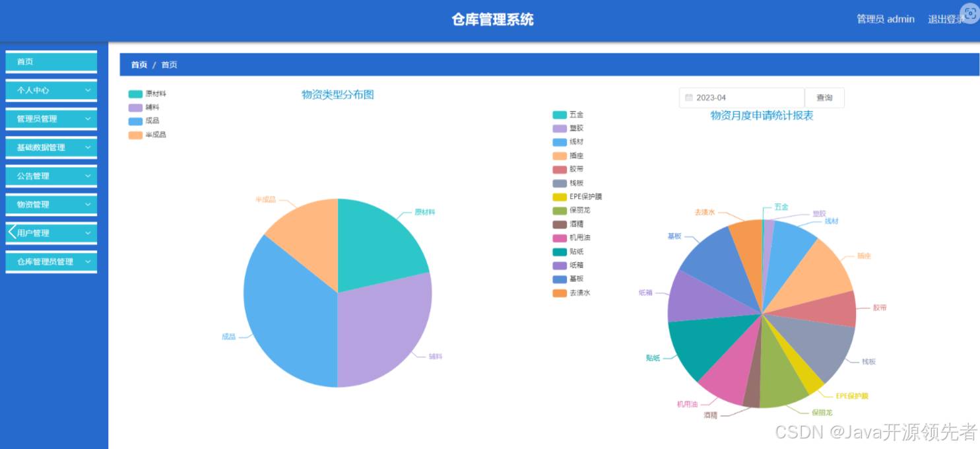Expand the 公告管理 menu chevron
Screen dimensions: 980x449
pos(88,176)
